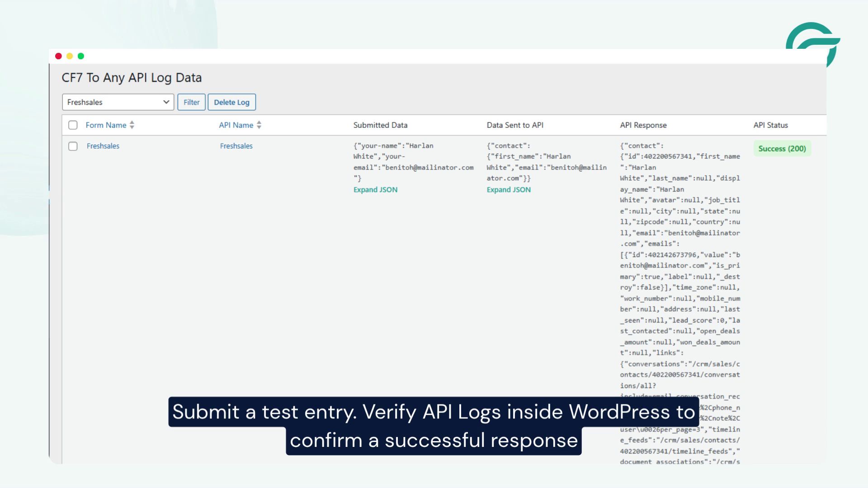Expand JSON under Data Sent to API

(509, 190)
